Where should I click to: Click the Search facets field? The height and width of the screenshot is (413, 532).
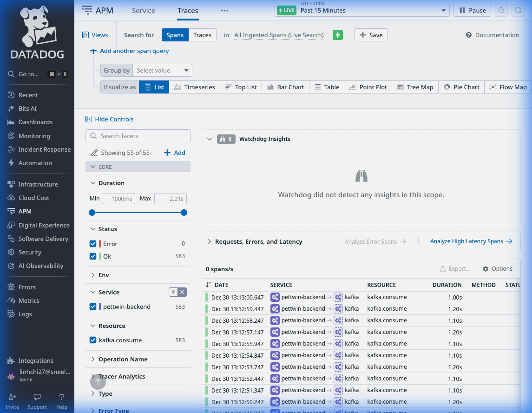138,136
